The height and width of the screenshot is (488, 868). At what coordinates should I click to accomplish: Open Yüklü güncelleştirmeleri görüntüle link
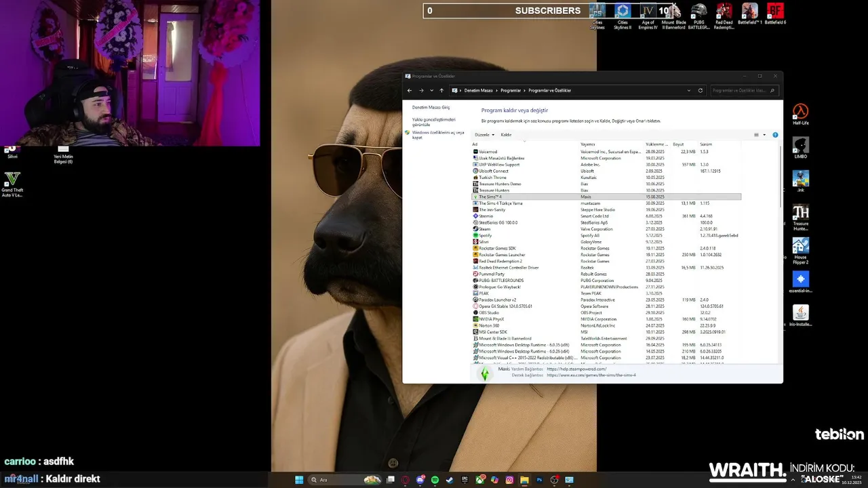[434, 122]
